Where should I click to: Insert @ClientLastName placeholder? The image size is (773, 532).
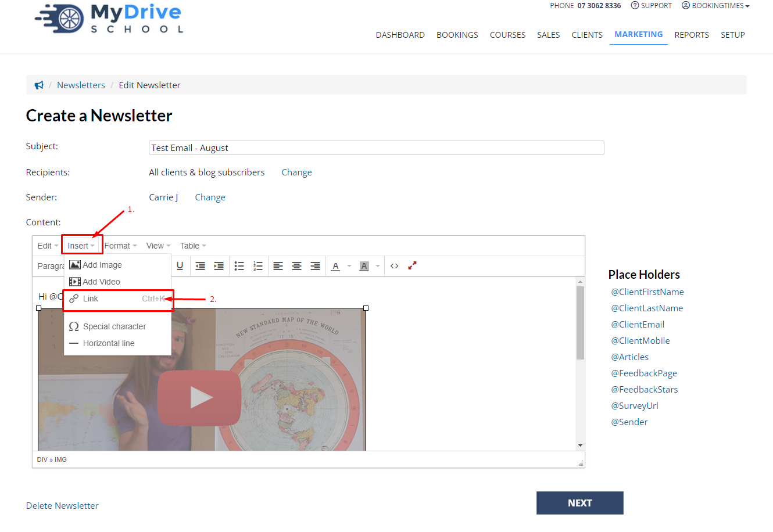pos(647,308)
